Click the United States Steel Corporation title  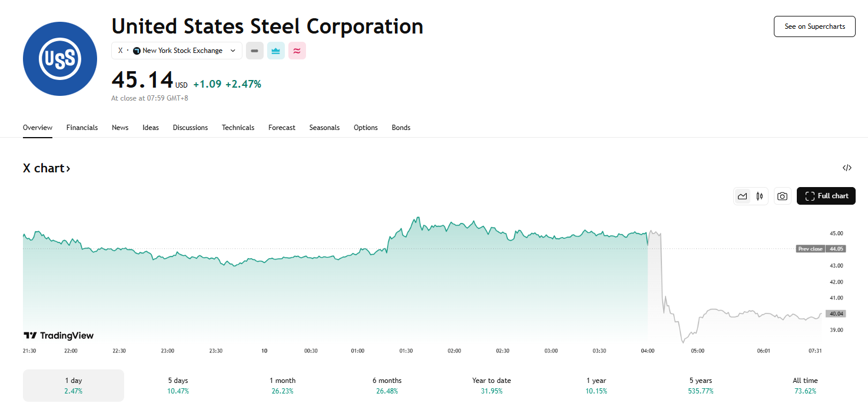click(x=267, y=26)
